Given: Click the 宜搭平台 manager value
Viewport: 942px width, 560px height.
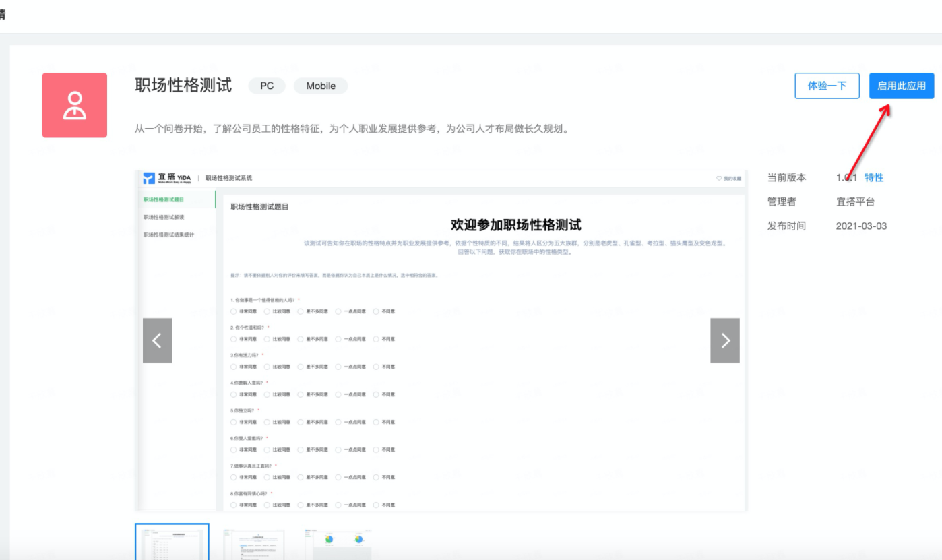Looking at the screenshot, I should click(855, 201).
